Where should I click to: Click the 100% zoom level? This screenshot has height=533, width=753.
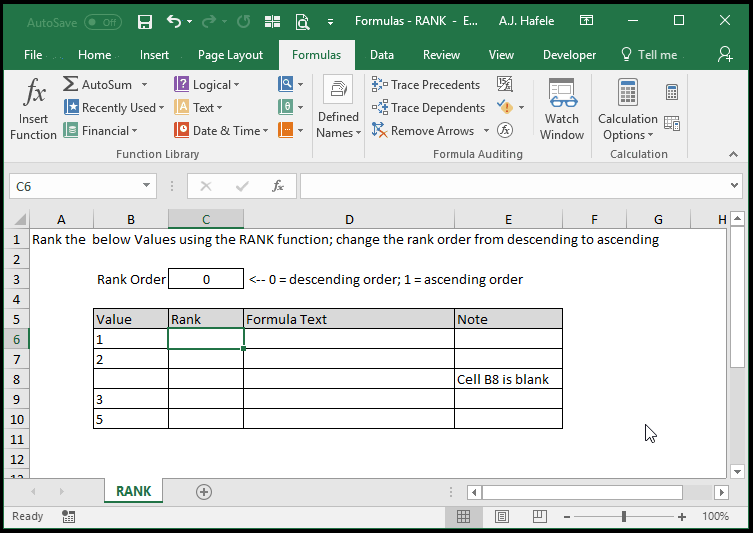pos(715,517)
